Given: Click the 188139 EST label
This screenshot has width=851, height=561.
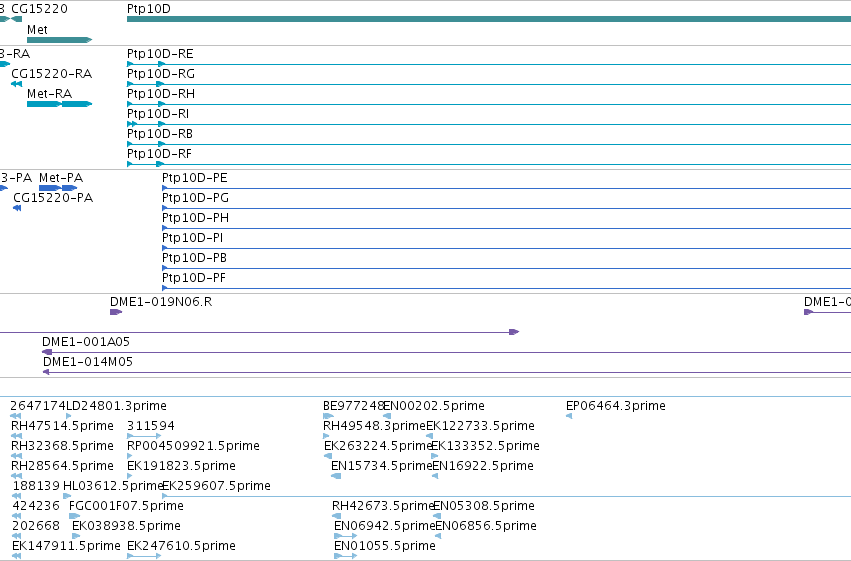Looking at the screenshot, I should click(36, 486).
